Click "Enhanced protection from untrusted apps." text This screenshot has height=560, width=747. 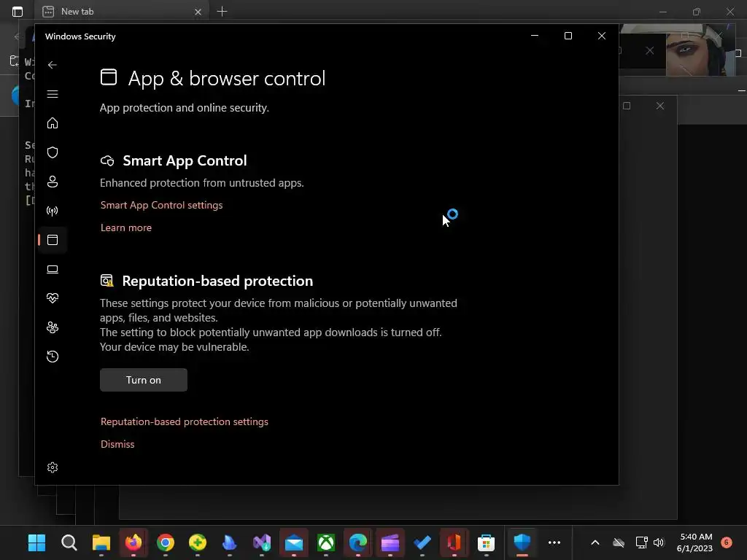[202, 183]
